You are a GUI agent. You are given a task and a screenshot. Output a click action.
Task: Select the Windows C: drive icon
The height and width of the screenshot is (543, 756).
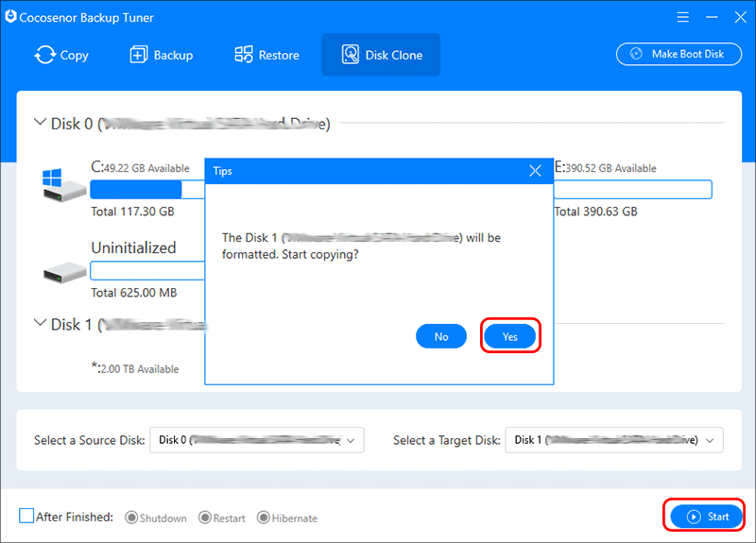[x=62, y=185]
